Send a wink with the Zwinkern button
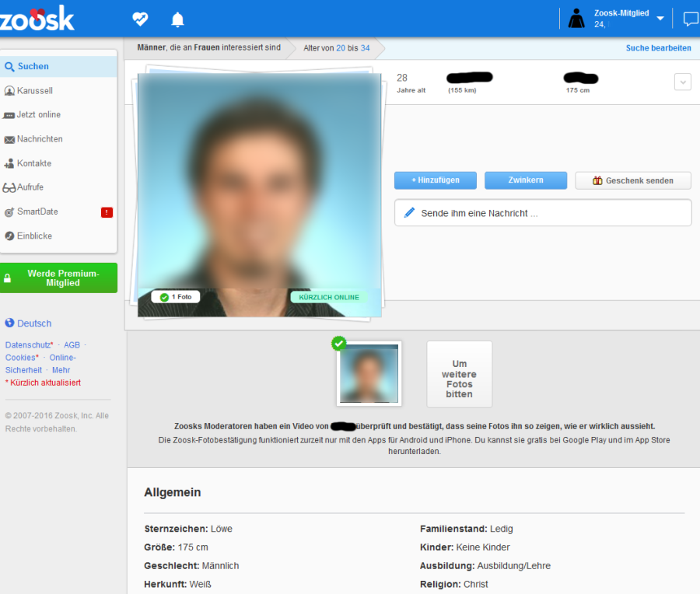 point(526,180)
